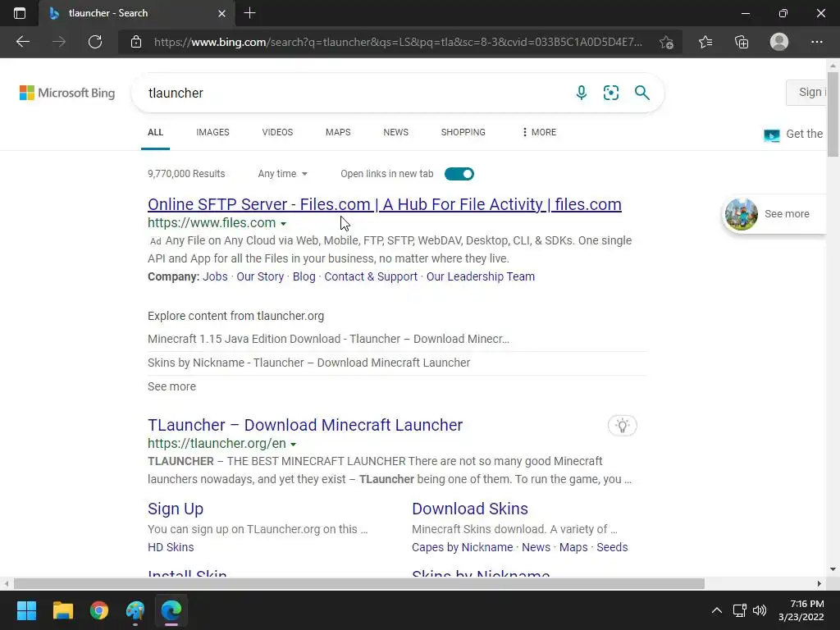
Task: Switch to the MAPS tab
Action: 338,132
